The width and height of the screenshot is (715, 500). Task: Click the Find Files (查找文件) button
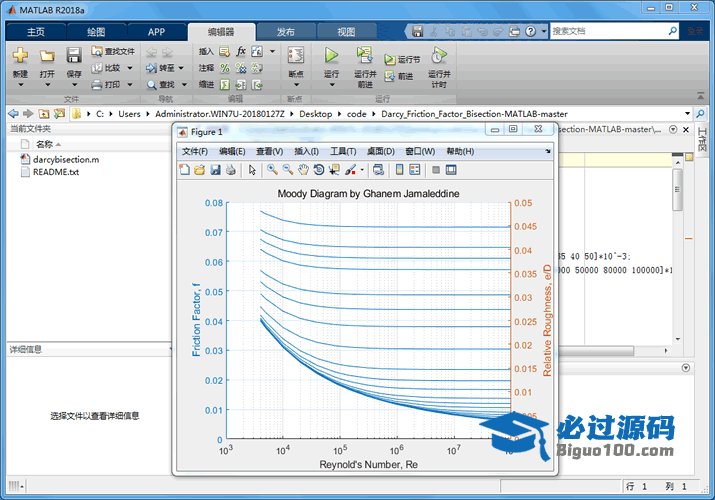113,51
